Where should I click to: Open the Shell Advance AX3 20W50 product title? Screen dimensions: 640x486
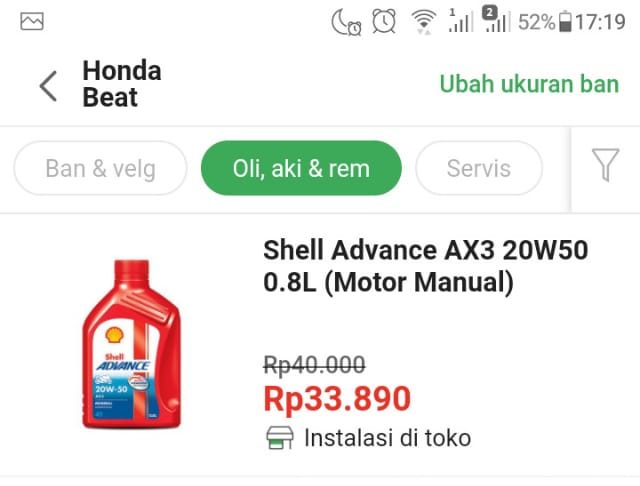point(426,266)
